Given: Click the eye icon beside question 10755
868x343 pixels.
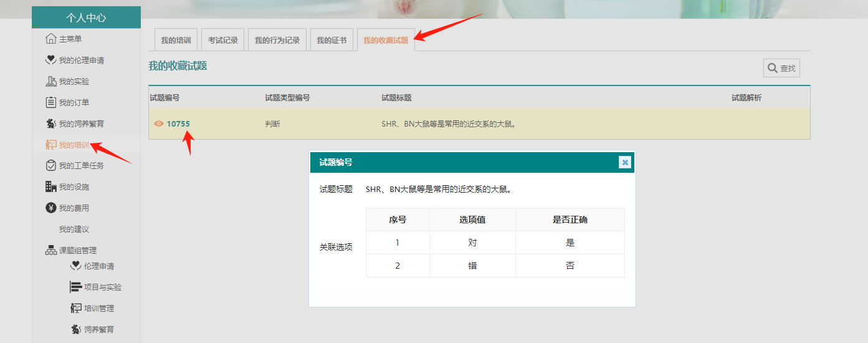Looking at the screenshot, I should 159,123.
